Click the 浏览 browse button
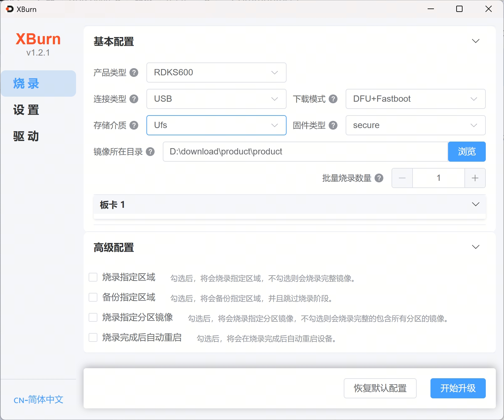 [467, 152]
